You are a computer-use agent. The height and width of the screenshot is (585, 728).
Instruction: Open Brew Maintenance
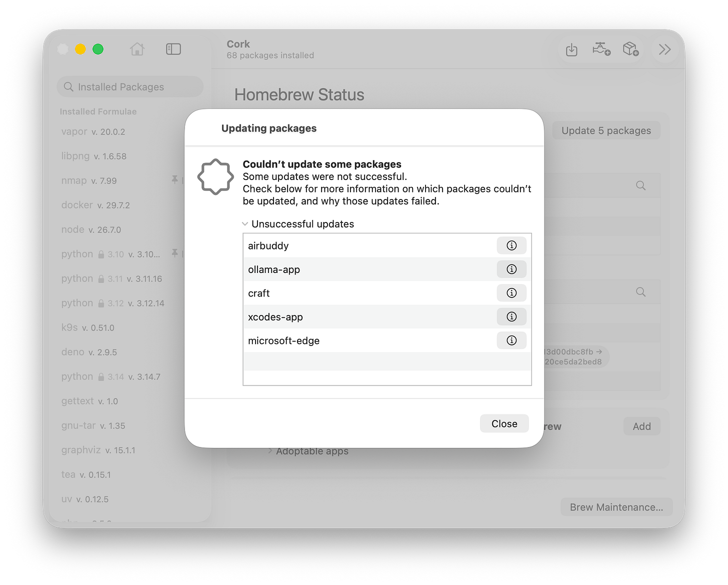616,507
